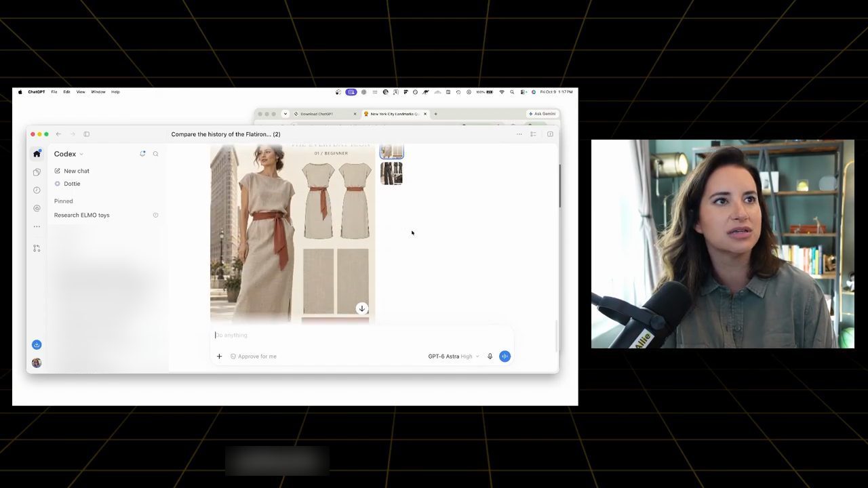This screenshot has height=488, width=868.
Task: Open the Dottie item in sidebar
Action: pyautogui.click(x=67, y=184)
